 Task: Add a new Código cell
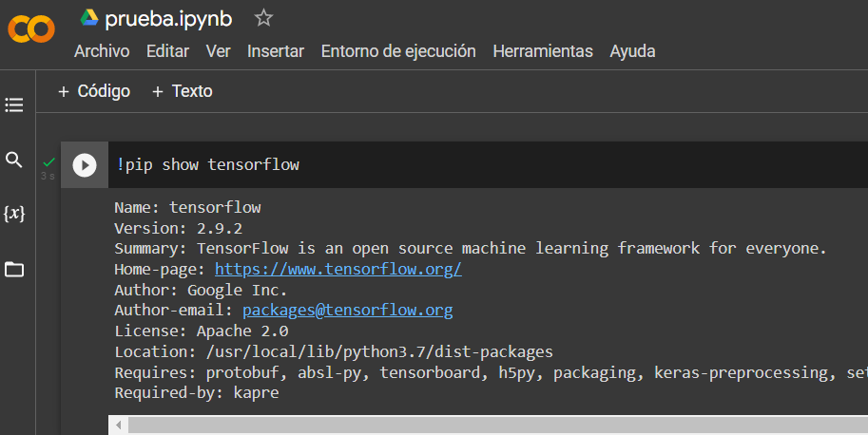pyautogui.click(x=93, y=91)
